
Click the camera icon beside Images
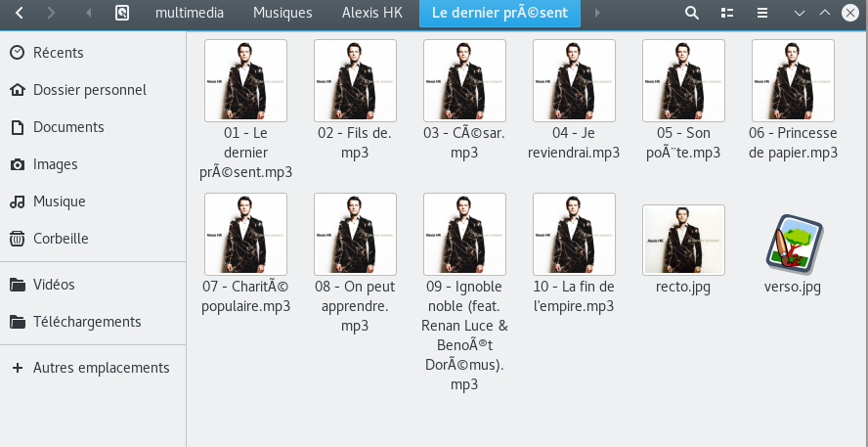18,164
